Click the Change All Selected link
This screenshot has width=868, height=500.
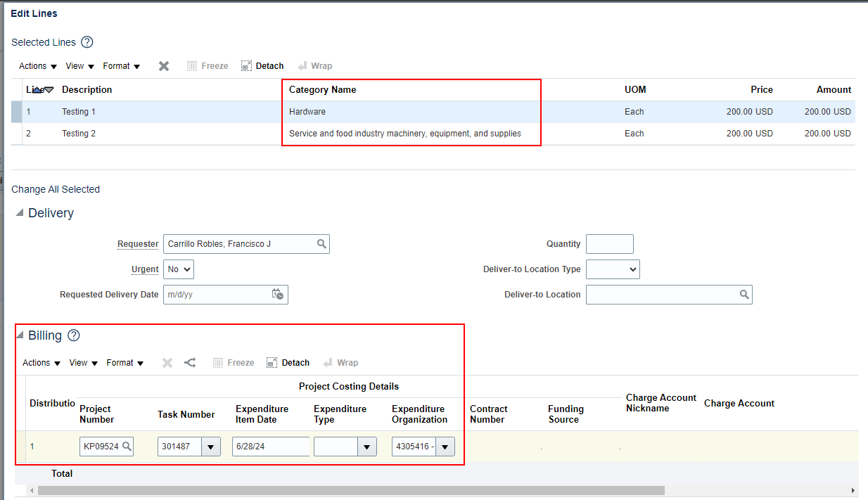click(55, 189)
